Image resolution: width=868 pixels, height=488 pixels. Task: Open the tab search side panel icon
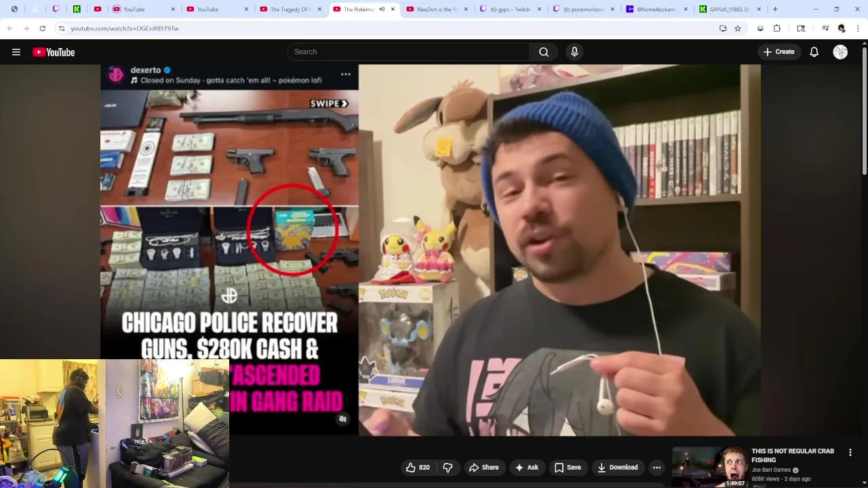pos(801,28)
